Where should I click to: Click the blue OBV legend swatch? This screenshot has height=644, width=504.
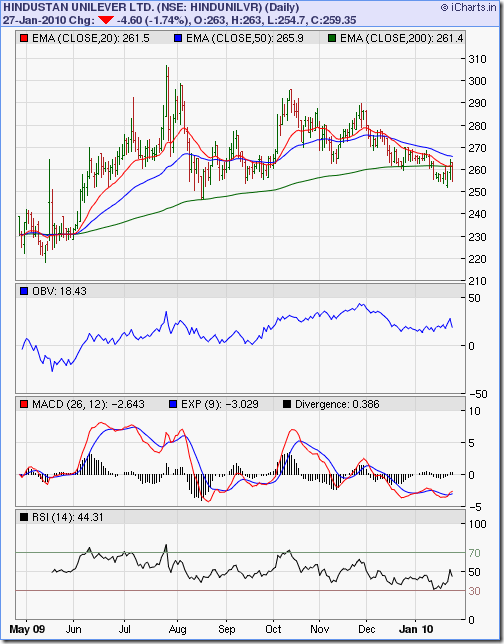pyautogui.click(x=24, y=291)
